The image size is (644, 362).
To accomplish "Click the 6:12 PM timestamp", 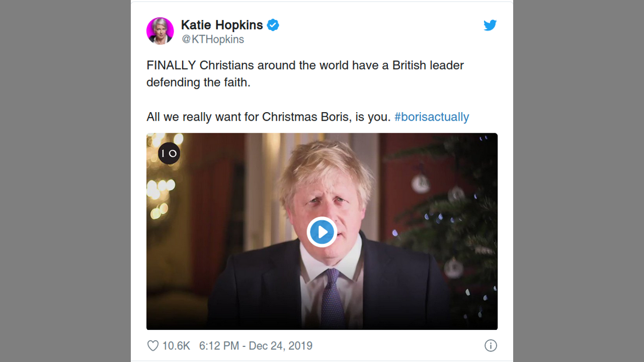I will tap(219, 346).
